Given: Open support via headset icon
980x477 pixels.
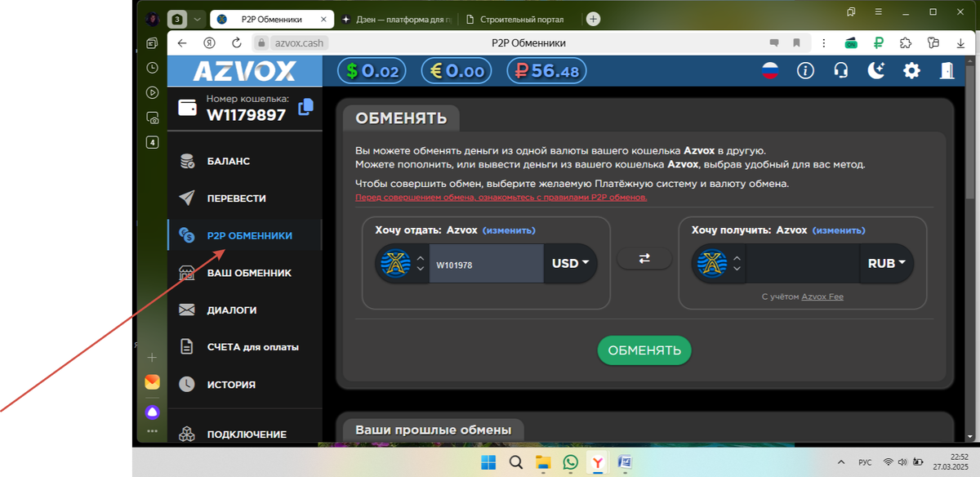Looking at the screenshot, I should pyautogui.click(x=840, y=71).
